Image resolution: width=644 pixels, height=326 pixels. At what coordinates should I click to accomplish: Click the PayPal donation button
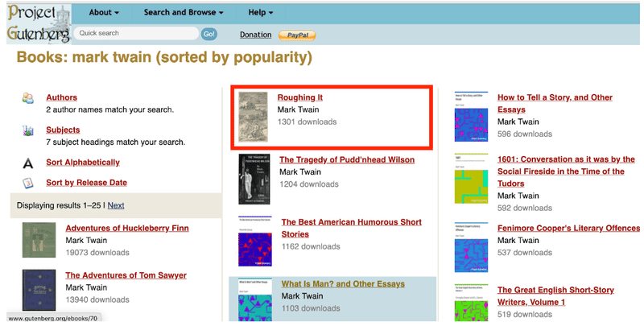tap(297, 35)
